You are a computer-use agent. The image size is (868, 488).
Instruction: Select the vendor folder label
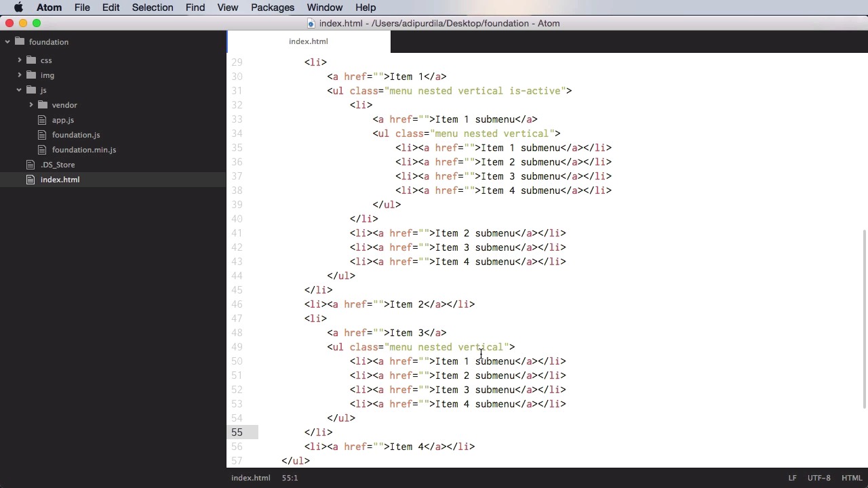(x=64, y=105)
